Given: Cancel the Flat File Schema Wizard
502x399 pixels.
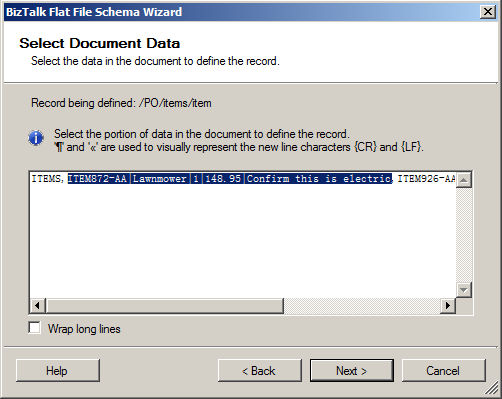Looking at the screenshot, I should (443, 370).
